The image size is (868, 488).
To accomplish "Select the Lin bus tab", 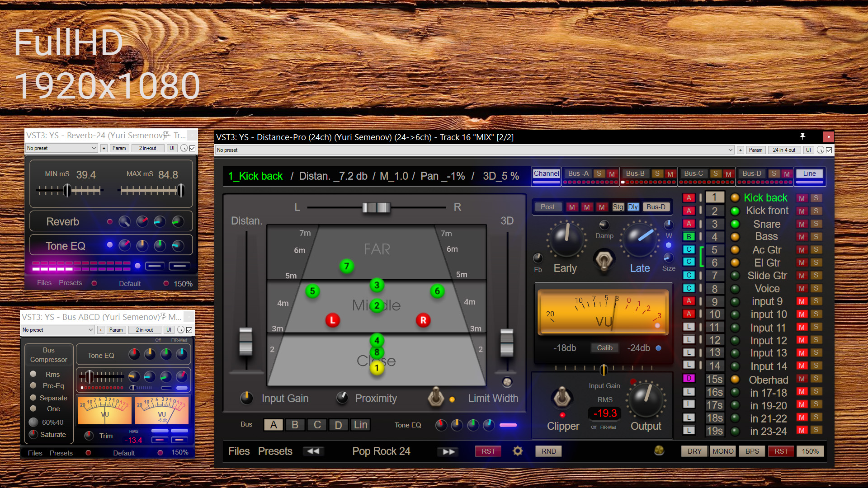I will point(360,425).
